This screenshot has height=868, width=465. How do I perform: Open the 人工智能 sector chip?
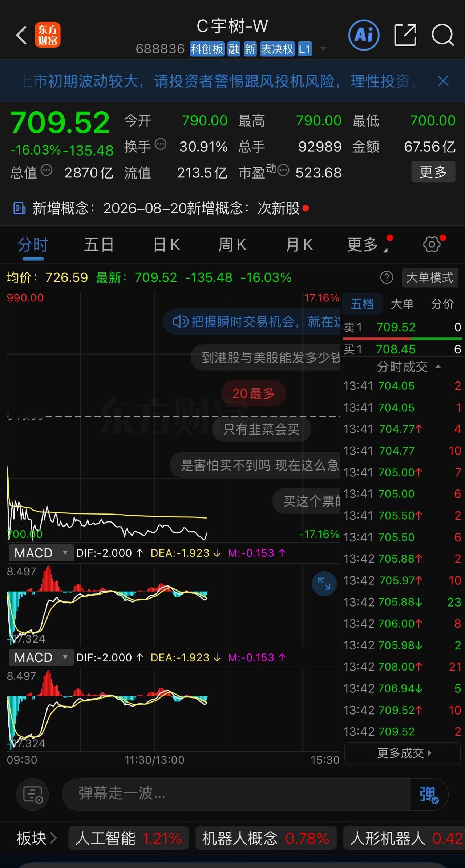(x=129, y=838)
